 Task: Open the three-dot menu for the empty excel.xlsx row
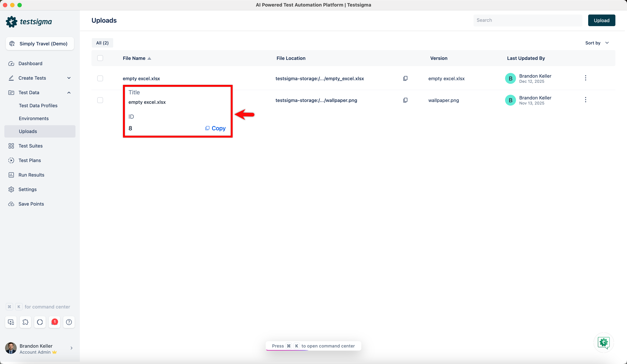pyautogui.click(x=585, y=78)
